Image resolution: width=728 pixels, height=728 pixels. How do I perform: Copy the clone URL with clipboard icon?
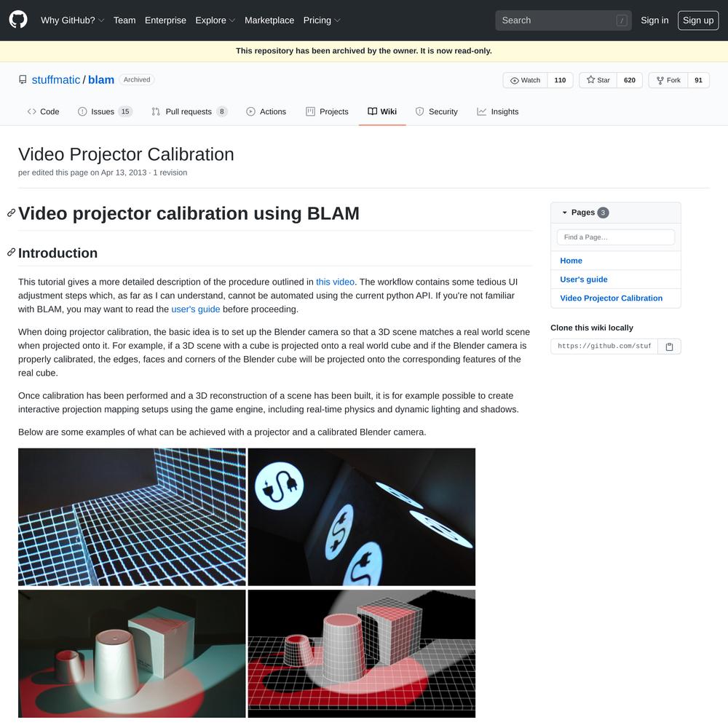click(x=669, y=347)
